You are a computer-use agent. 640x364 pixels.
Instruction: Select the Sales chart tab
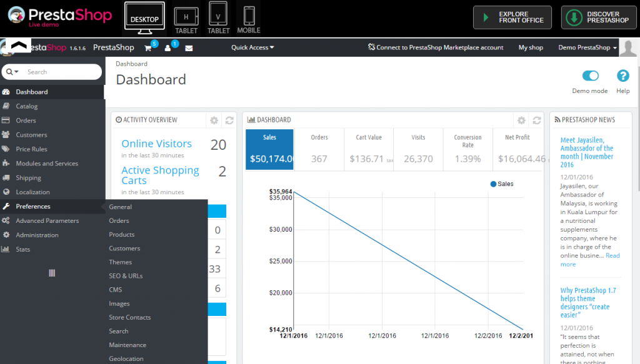pos(269,149)
